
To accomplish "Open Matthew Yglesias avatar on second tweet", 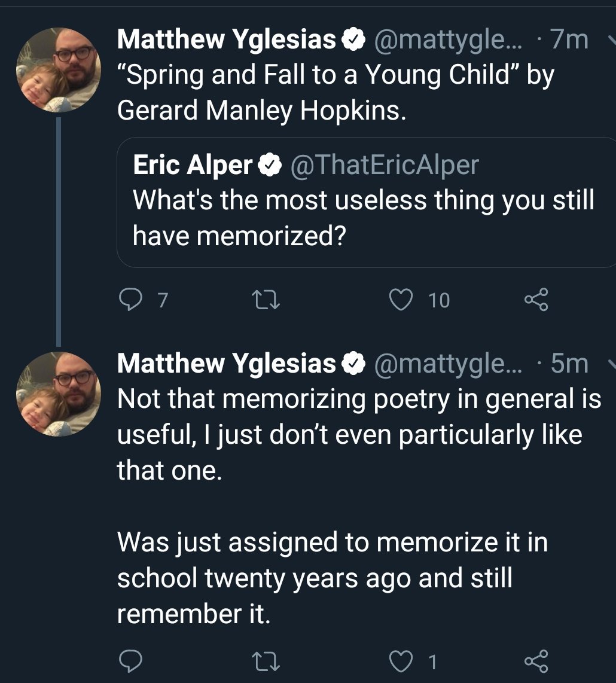I will click(57, 394).
